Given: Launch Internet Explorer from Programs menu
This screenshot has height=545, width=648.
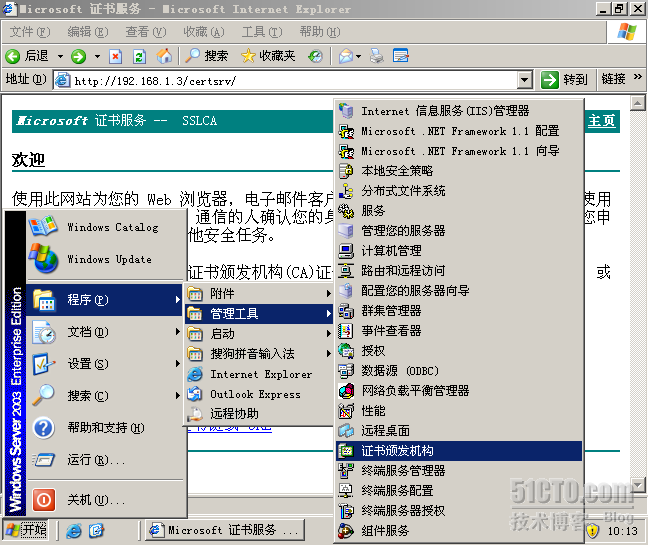Looking at the screenshot, I should [x=259, y=374].
